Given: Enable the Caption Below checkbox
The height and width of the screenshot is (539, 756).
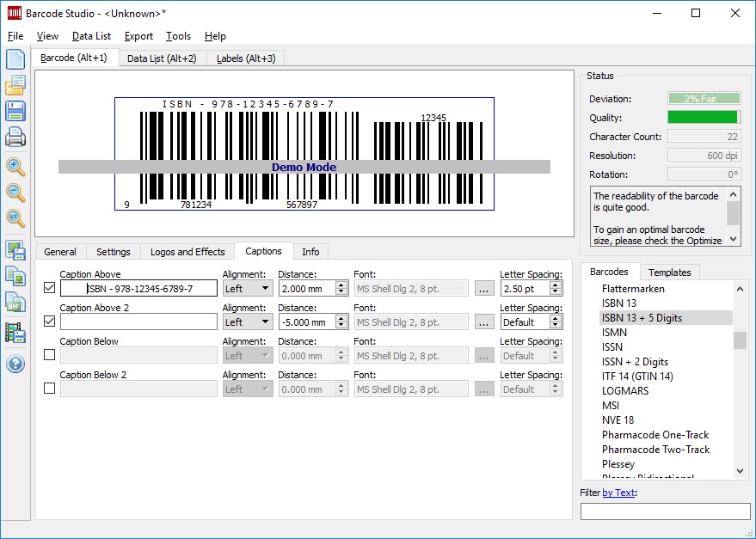Looking at the screenshot, I should point(49,355).
